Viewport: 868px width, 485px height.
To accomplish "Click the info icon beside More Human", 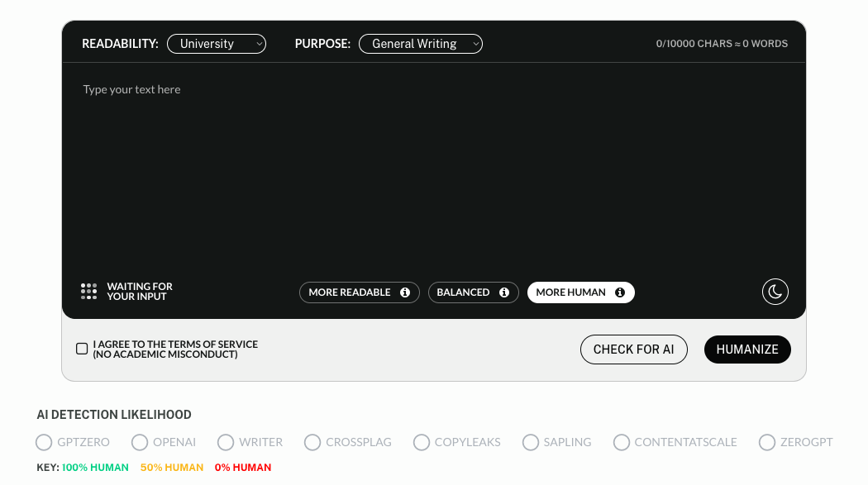I will 620,292.
